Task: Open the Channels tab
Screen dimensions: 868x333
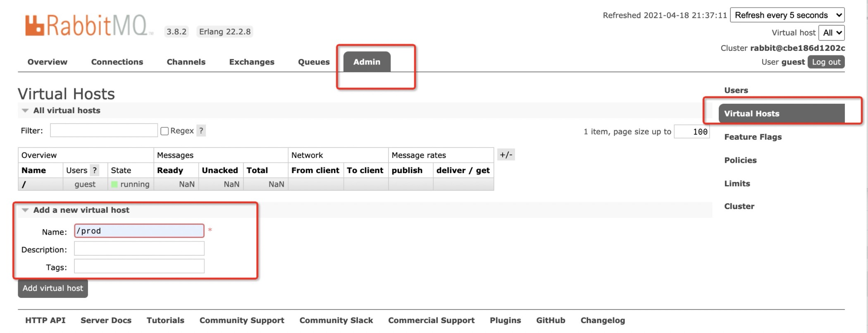Action: [186, 62]
